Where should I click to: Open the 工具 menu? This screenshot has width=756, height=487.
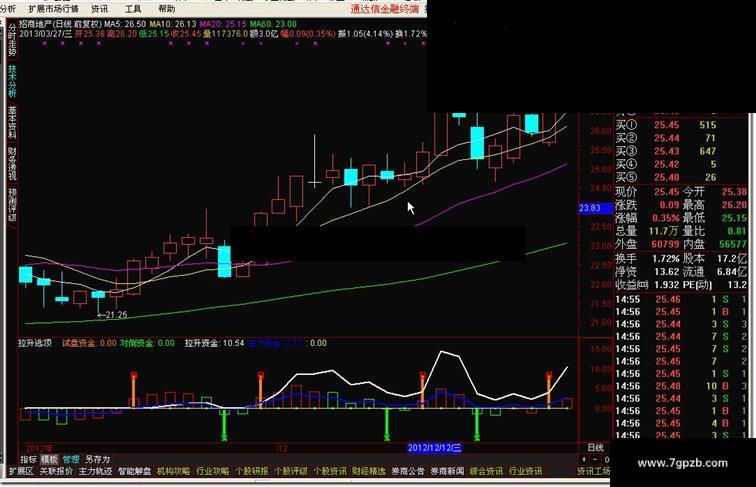coord(133,9)
